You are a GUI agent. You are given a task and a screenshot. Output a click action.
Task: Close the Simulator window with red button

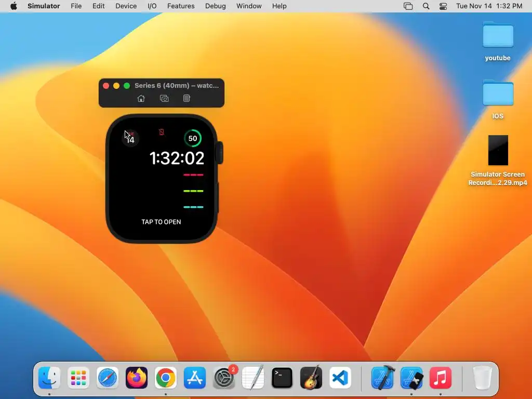[106, 86]
